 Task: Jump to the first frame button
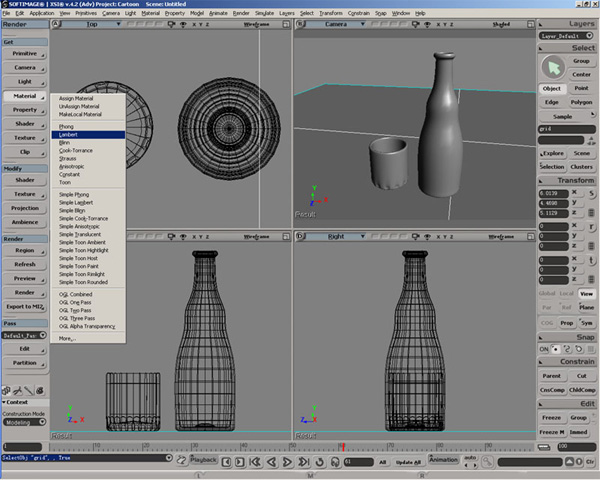coord(255,462)
